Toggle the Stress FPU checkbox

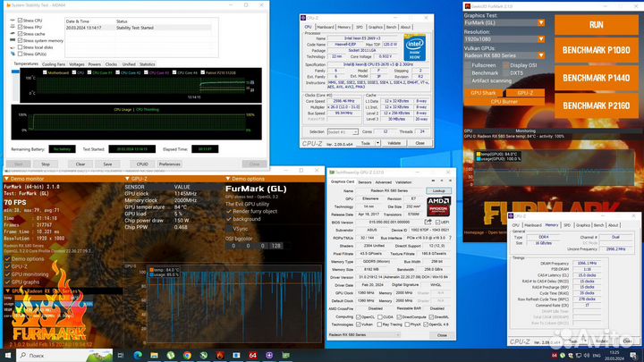point(20,27)
